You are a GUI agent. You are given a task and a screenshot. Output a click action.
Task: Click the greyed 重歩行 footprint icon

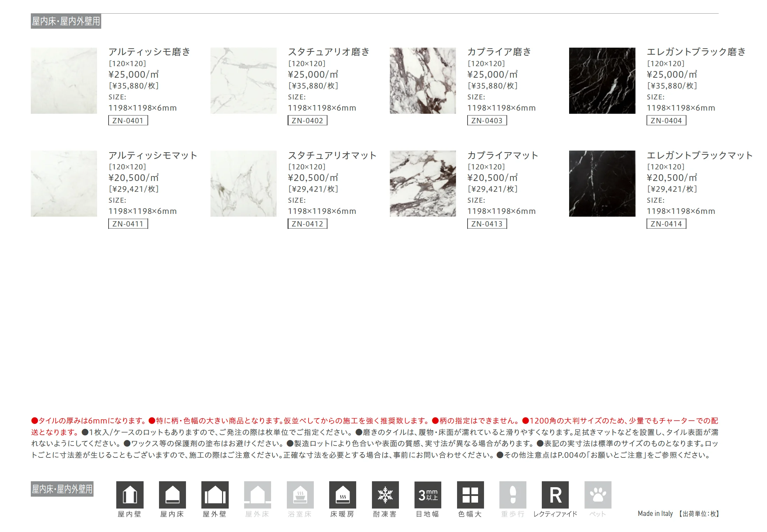[x=513, y=495]
